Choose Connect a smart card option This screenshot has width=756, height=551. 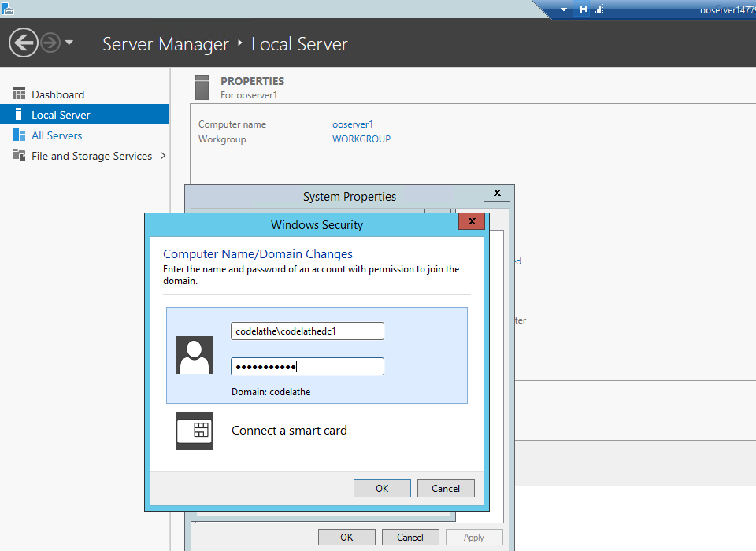tap(289, 431)
